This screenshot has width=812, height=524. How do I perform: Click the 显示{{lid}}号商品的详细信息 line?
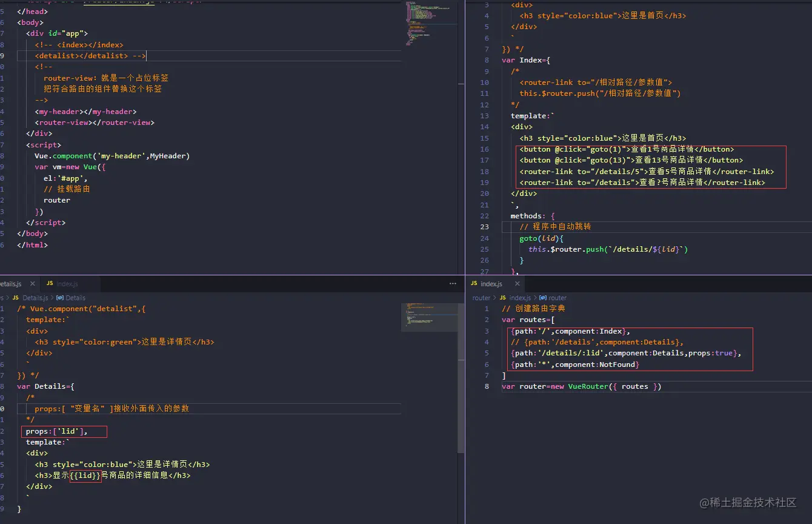pyautogui.click(x=112, y=475)
